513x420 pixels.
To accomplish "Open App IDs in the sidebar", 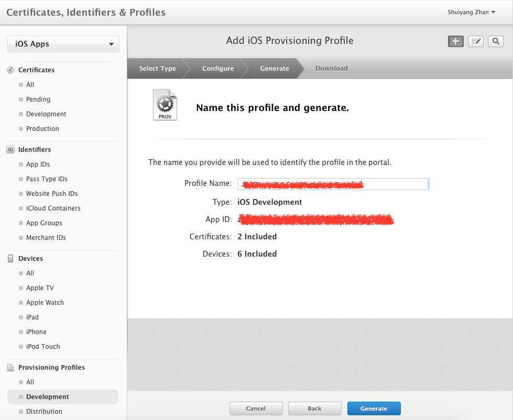I will [x=38, y=164].
